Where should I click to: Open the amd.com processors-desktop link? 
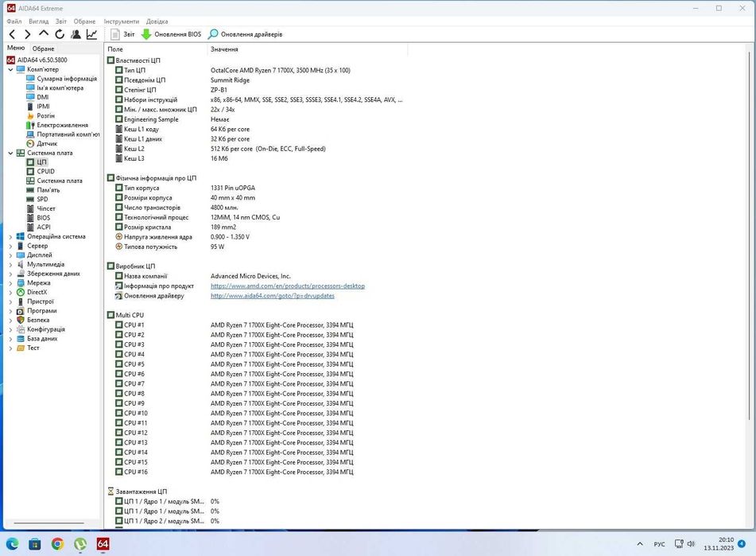click(287, 286)
